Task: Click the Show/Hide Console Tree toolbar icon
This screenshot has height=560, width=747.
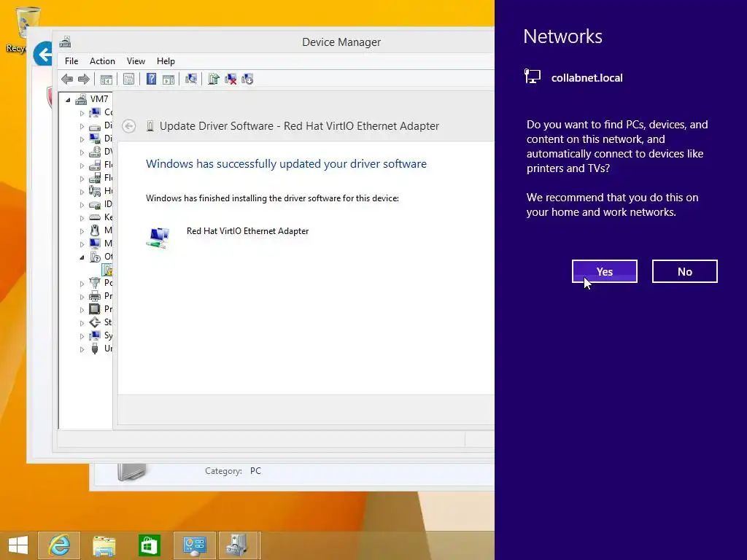Action: tap(107, 79)
